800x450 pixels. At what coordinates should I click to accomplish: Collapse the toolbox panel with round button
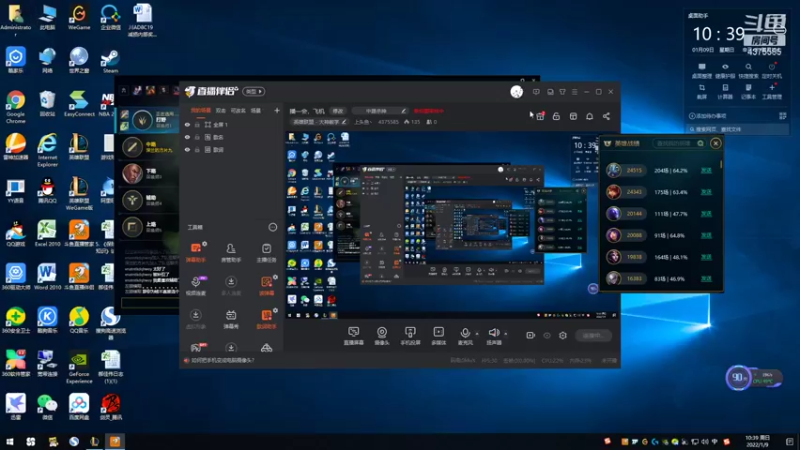pyautogui.click(x=272, y=227)
